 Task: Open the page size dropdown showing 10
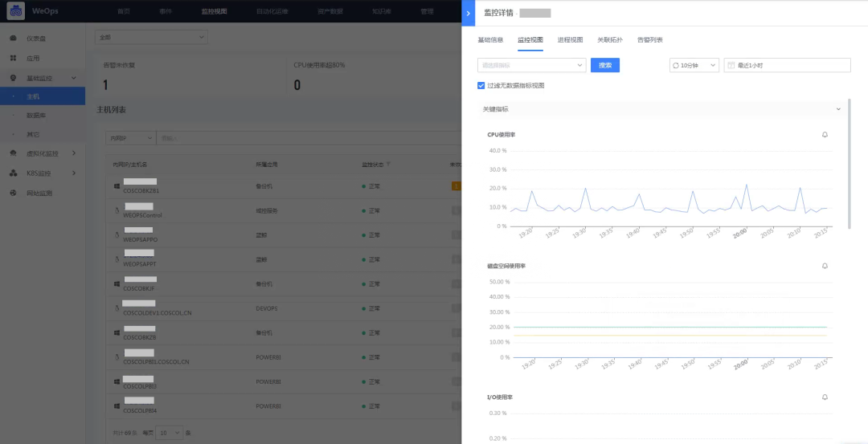pyautogui.click(x=170, y=433)
